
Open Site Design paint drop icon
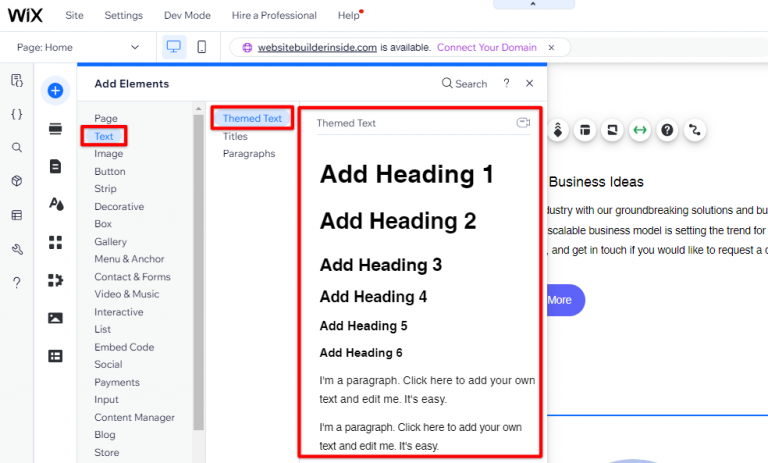55,204
